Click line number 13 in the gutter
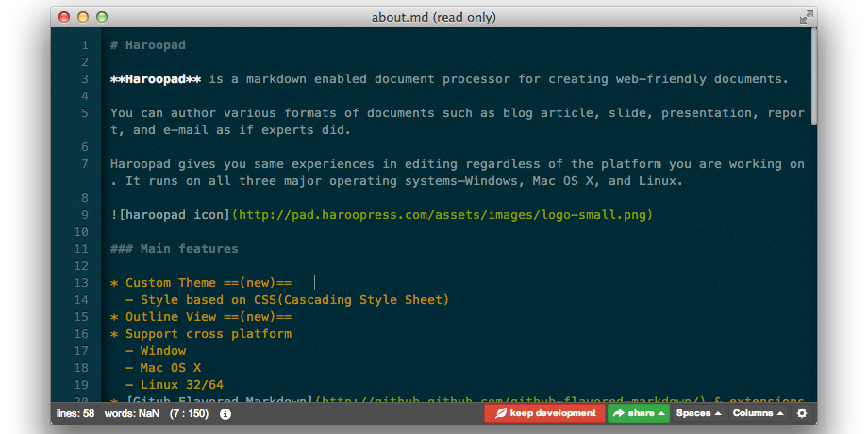The width and height of the screenshot is (868, 434). tap(81, 283)
